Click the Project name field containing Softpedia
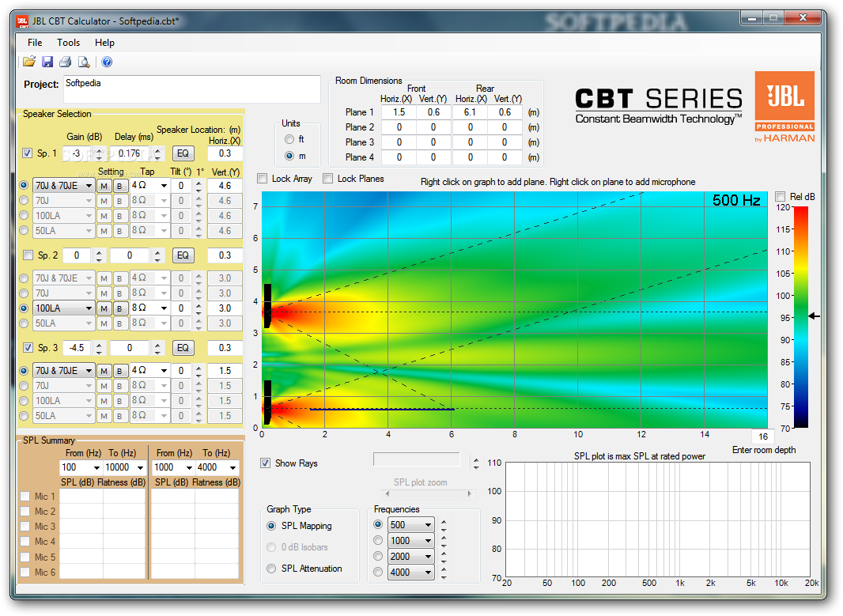 [x=192, y=89]
